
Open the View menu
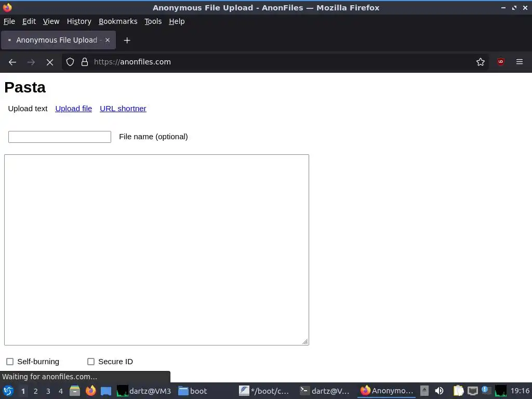[x=51, y=21]
